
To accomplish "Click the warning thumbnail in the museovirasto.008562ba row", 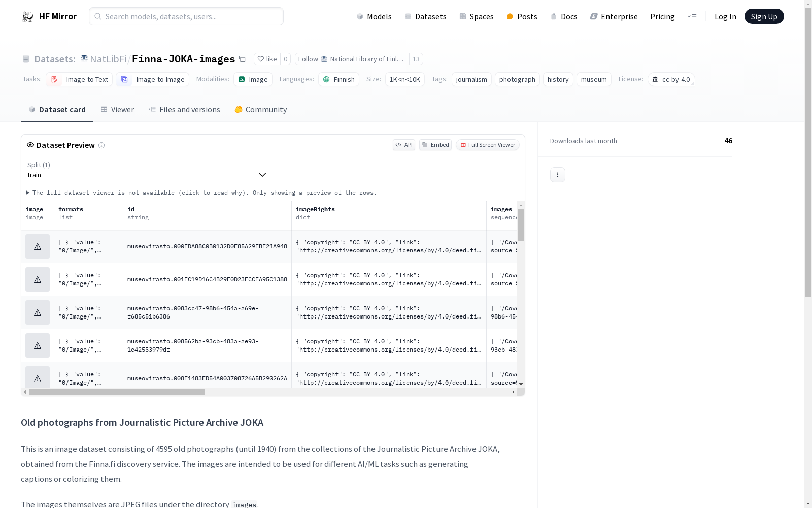I will (x=38, y=345).
